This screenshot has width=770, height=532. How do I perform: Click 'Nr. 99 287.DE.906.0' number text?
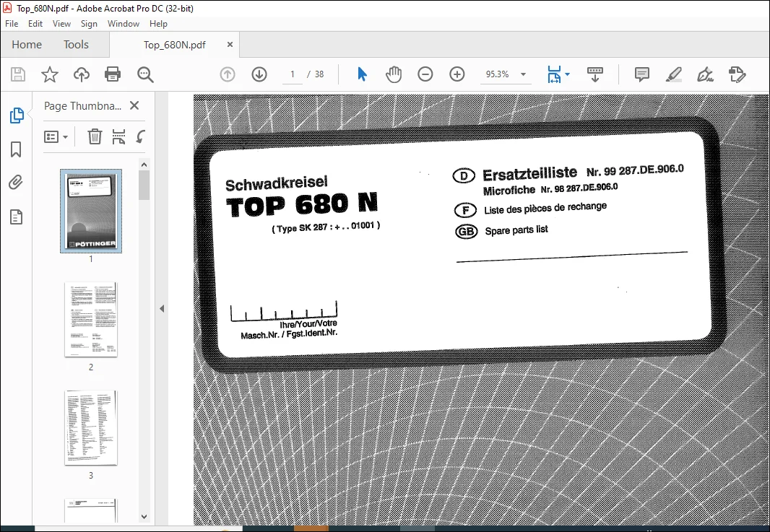635,170
